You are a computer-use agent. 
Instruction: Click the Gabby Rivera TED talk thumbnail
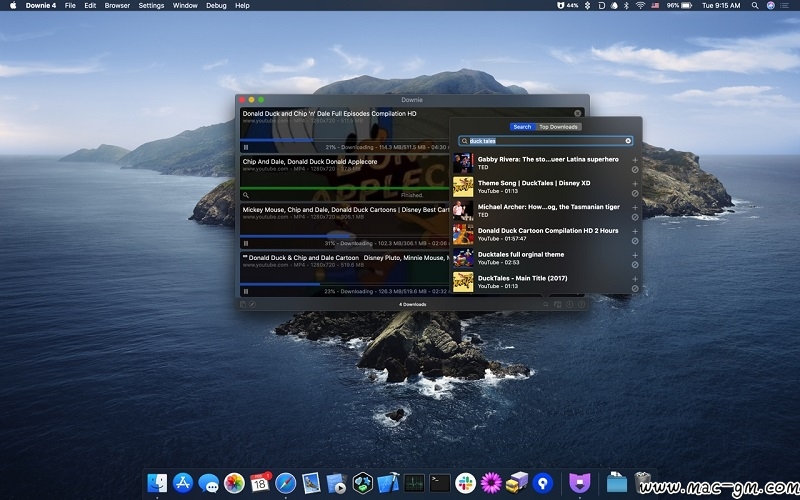point(463,163)
